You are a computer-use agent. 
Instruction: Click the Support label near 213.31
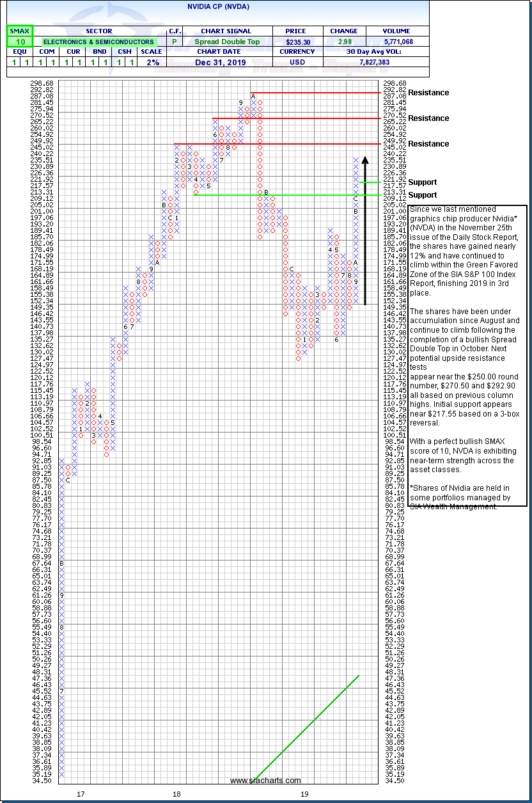pos(422,195)
